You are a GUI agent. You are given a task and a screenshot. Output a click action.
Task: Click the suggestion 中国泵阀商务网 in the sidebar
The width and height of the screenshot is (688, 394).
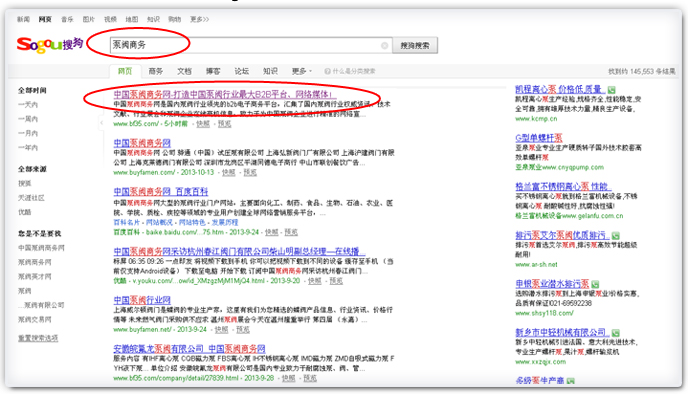click(x=41, y=248)
